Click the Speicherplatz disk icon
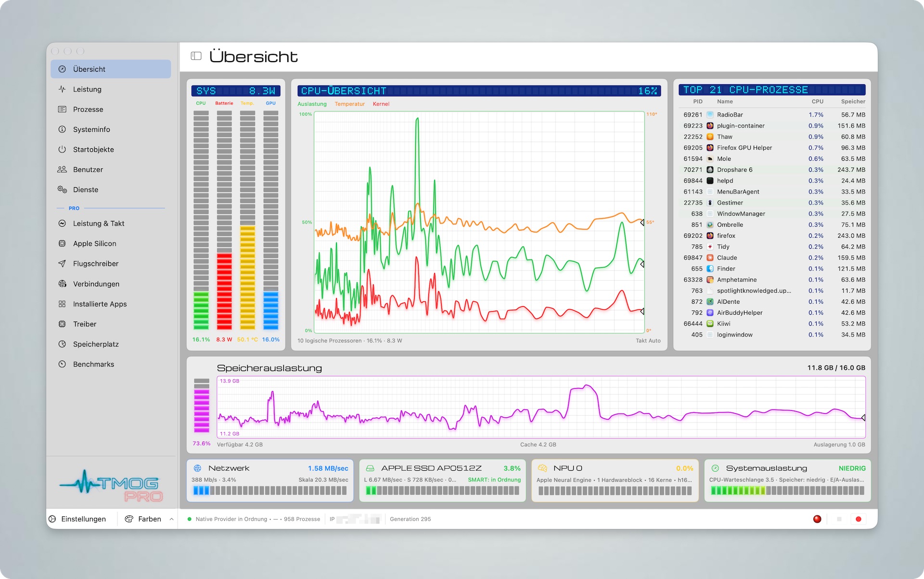Image resolution: width=924 pixels, height=579 pixels. point(62,344)
